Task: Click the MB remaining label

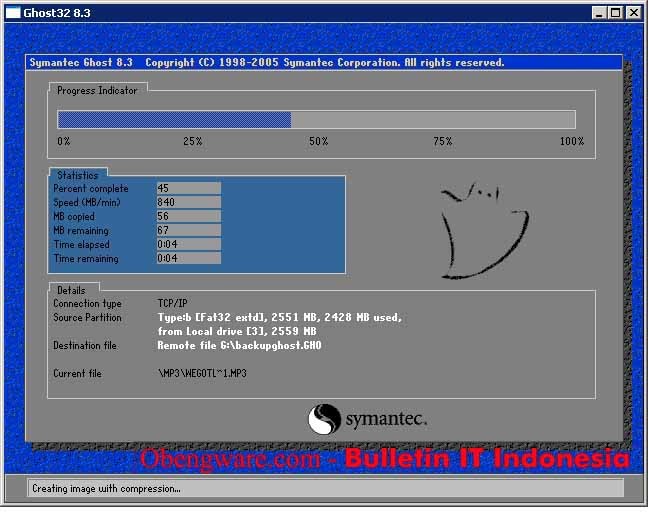Action: click(x=81, y=231)
